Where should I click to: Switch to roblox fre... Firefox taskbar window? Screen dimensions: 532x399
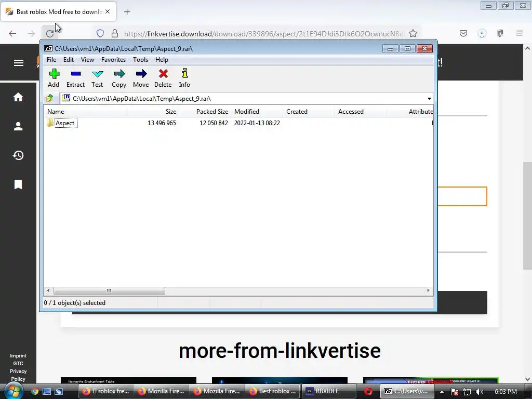(105, 391)
